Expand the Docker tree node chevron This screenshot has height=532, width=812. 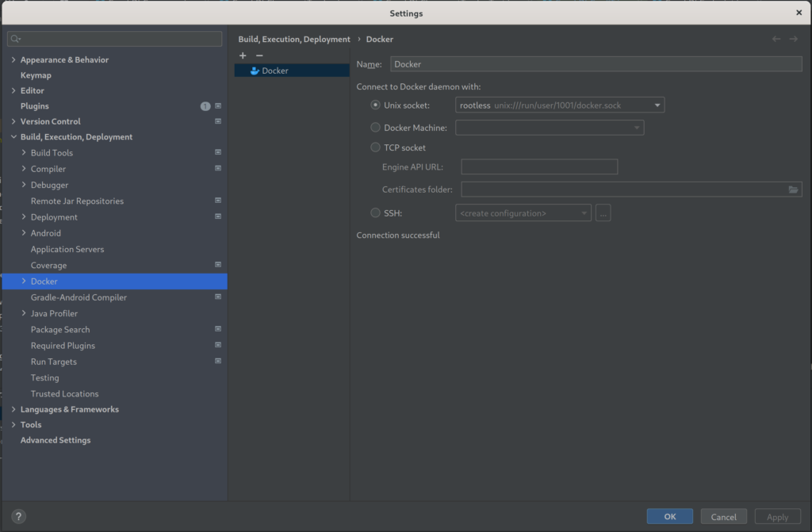(24, 281)
